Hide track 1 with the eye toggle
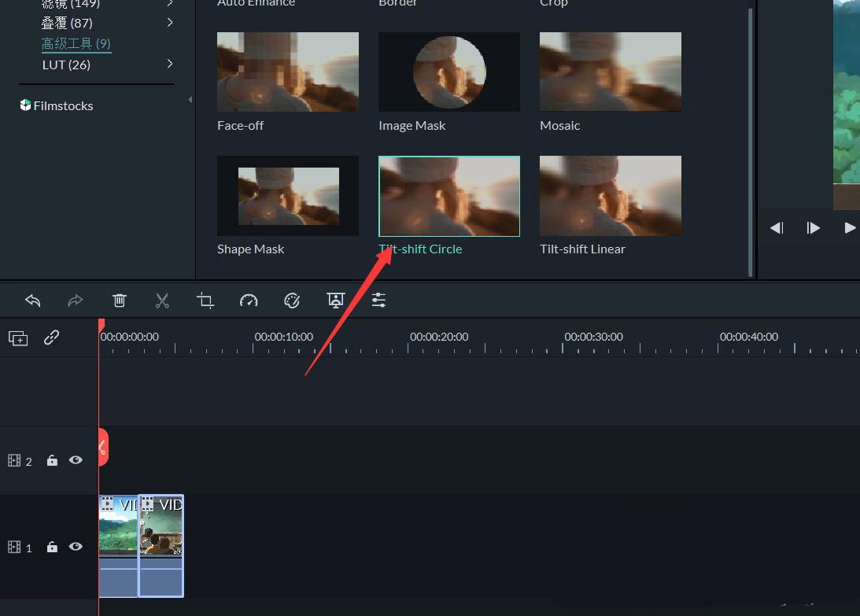The image size is (860, 616). pos(76,546)
